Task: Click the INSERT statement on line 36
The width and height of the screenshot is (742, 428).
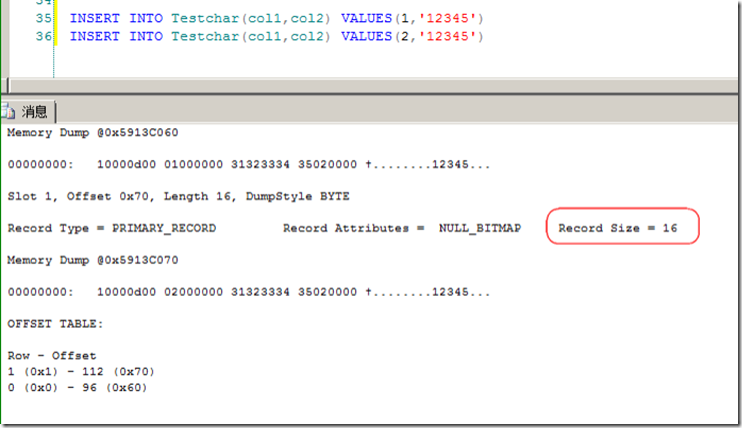Action: tap(277, 36)
